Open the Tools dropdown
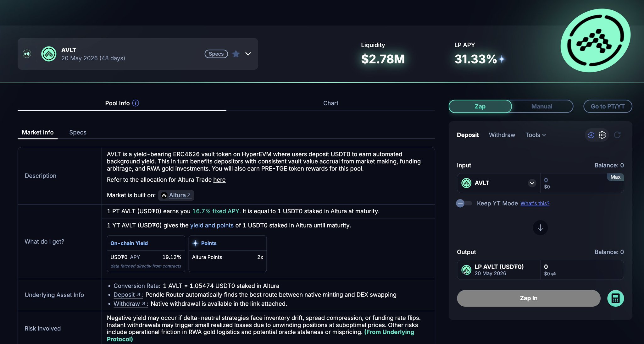The width and height of the screenshot is (644, 344). (535, 135)
